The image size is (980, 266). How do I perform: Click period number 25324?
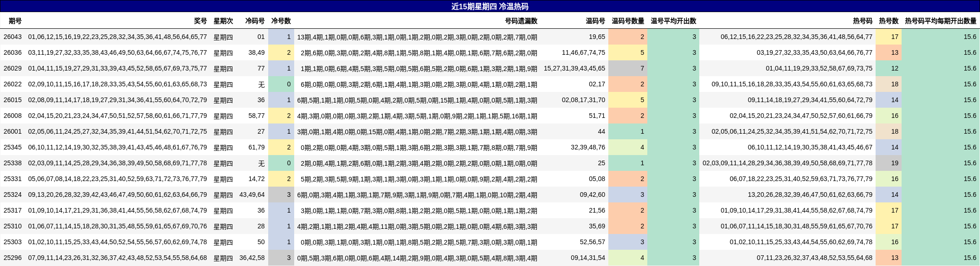[x=13, y=195]
